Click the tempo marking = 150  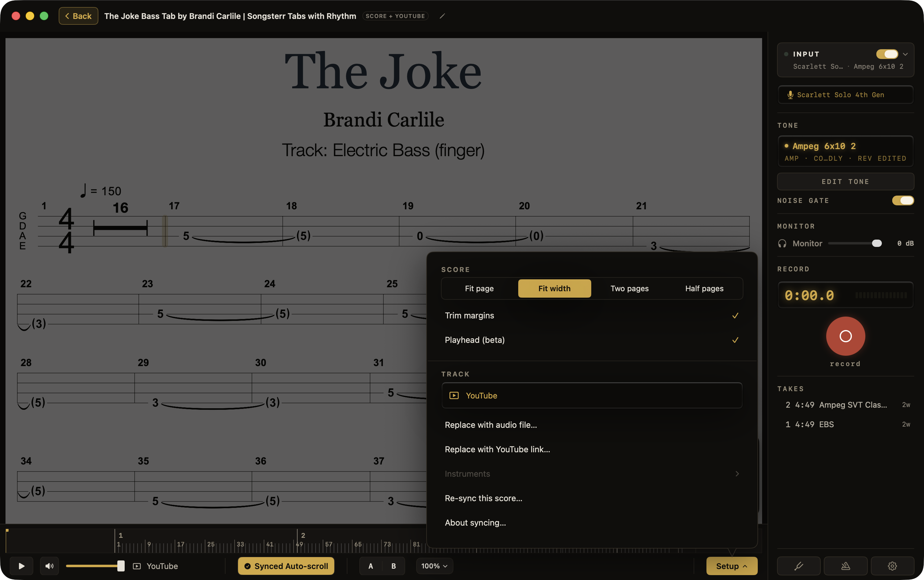click(x=101, y=191)
